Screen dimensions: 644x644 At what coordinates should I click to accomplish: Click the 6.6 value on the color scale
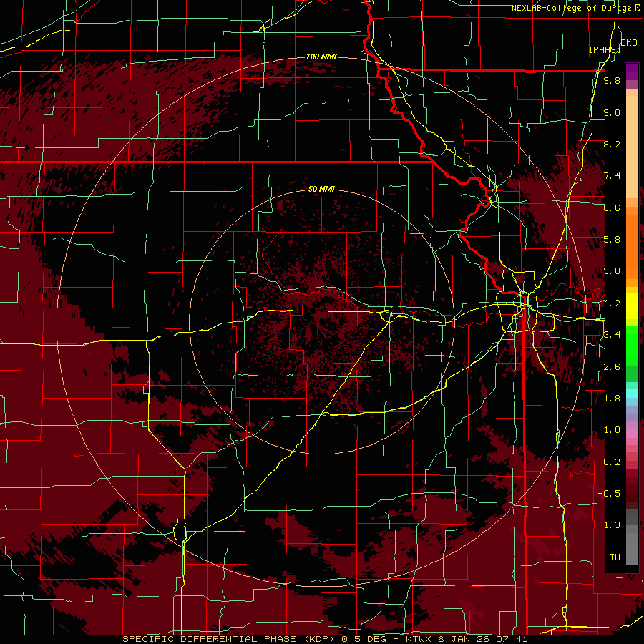point(612,208)
